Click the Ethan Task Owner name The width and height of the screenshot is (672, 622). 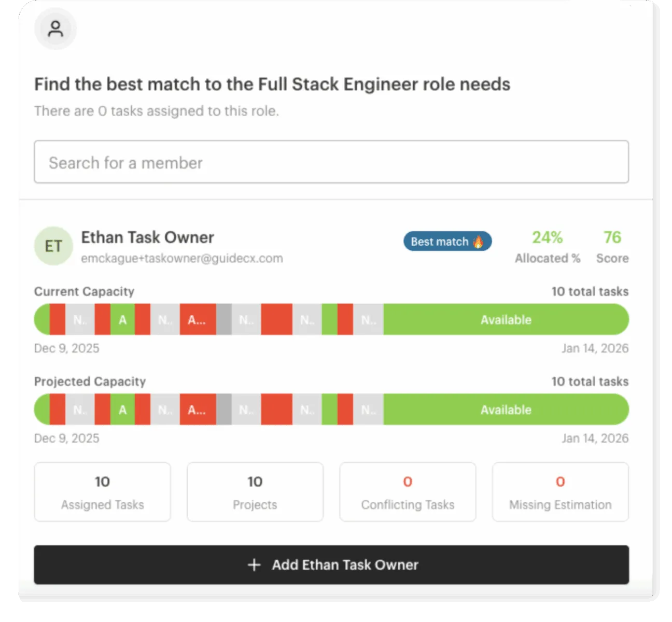tap(147, 237)
